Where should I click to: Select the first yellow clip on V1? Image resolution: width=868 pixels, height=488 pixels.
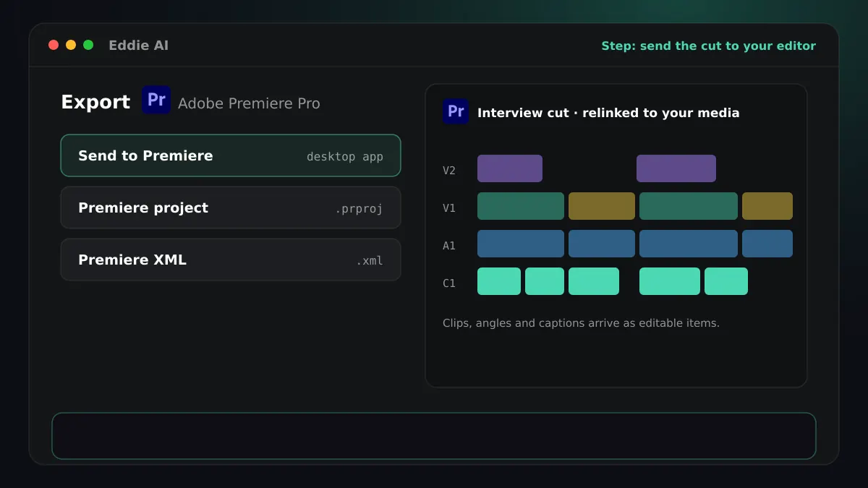click(x=602, y=206)
